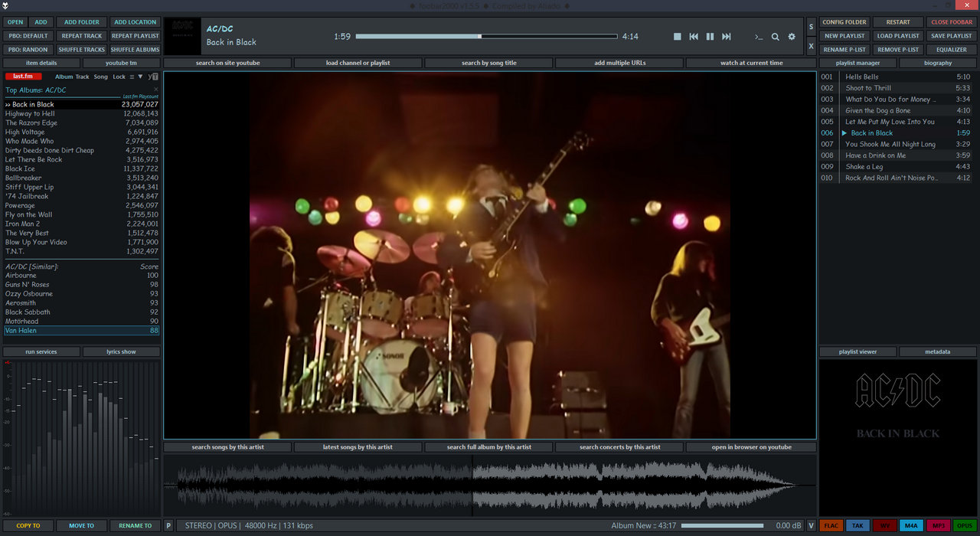Expand the V button near volume

coord(811,526)
